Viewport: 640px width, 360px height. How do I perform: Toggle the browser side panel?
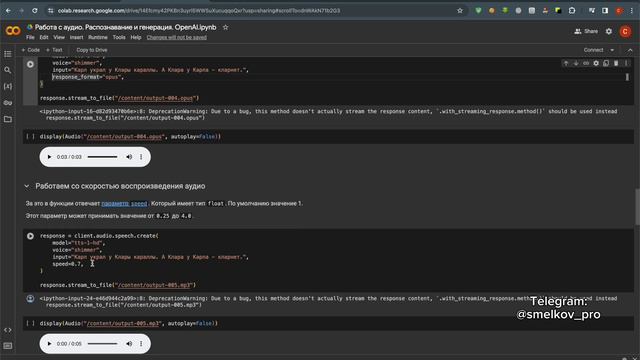[605, 11]
